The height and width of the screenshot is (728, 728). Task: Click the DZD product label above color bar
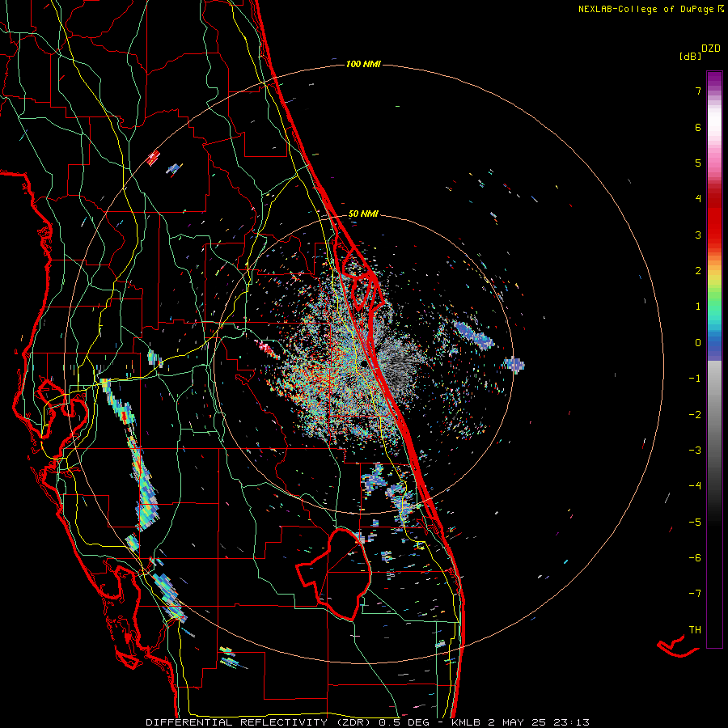coord(711,49)
